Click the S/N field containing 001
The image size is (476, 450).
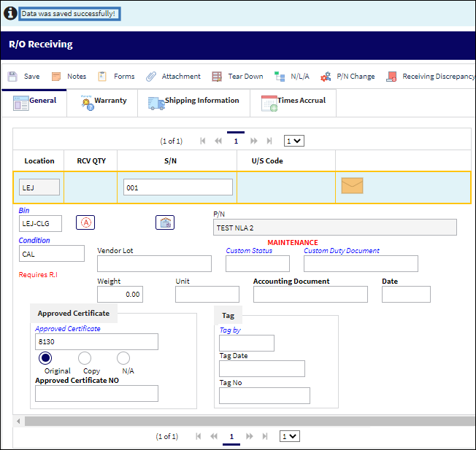pos(178,187)
